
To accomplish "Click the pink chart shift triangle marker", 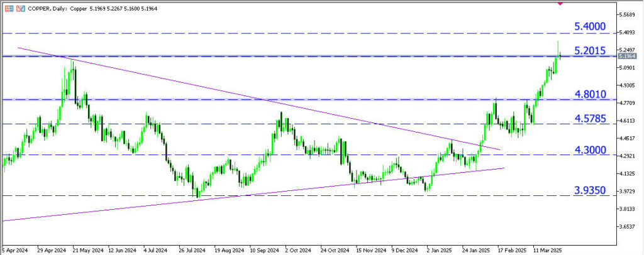I will tap(558, 3).
